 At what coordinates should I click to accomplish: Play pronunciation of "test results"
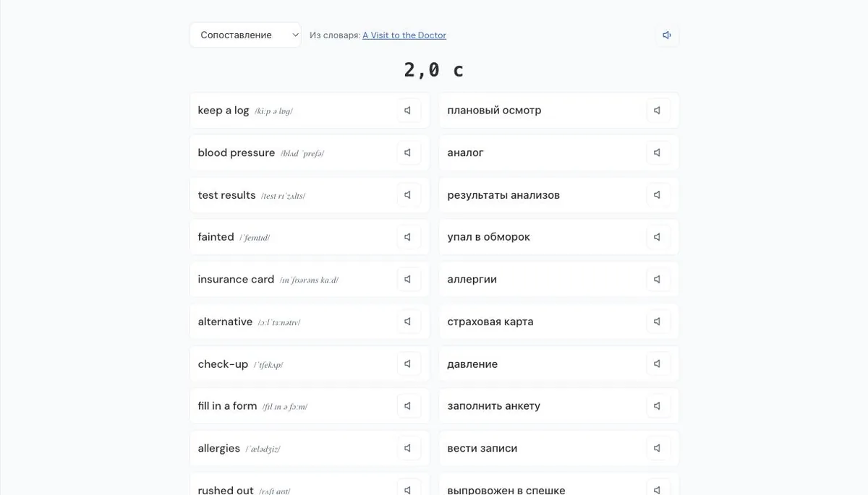pos(409,195)
